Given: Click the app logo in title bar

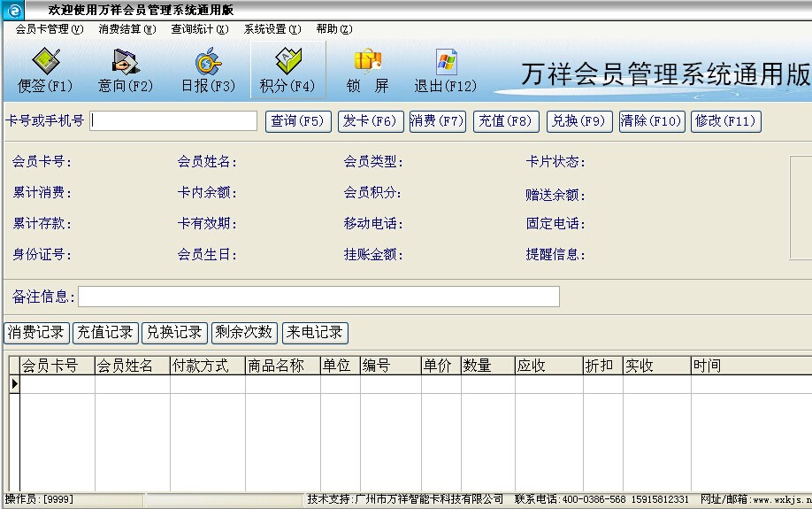Looking at the screenshot, I should (x=13, y=9).
